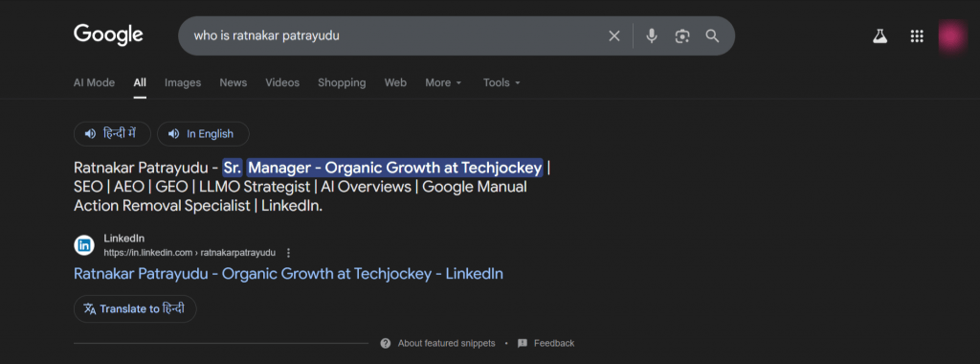Click the About featured snippets help icon
Screen dimensions: 980x364
[x=386, y=343]
